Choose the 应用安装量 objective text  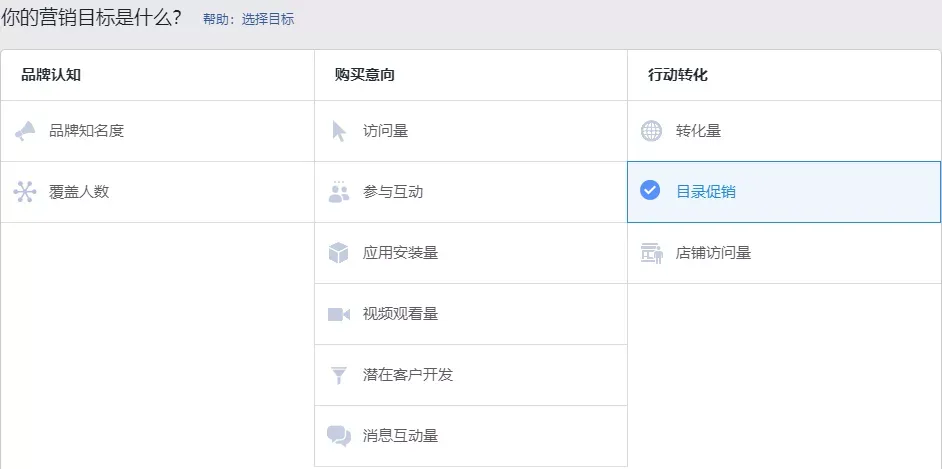[400, 253]
